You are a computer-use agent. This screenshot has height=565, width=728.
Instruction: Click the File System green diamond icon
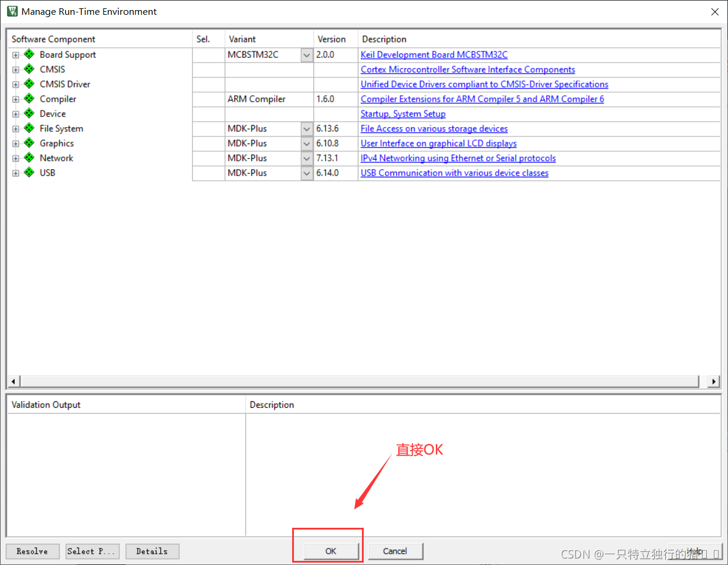pyautogui.click(x=29, y=128)
